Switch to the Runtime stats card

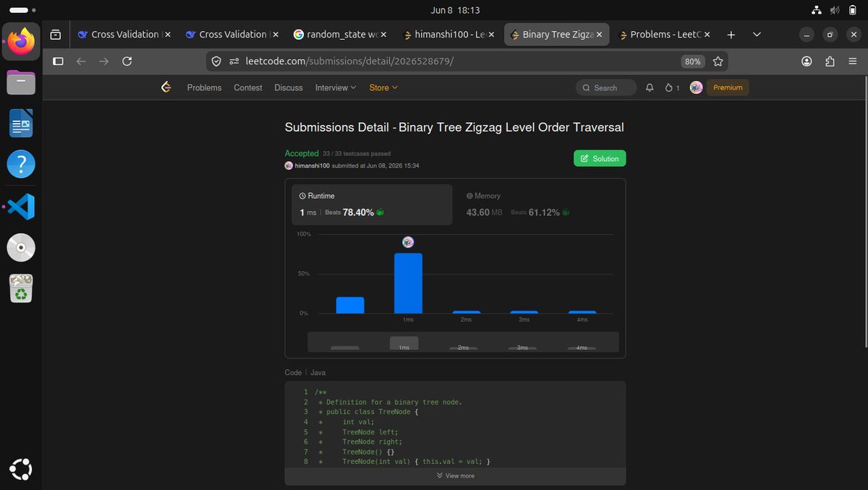(373, 205)
